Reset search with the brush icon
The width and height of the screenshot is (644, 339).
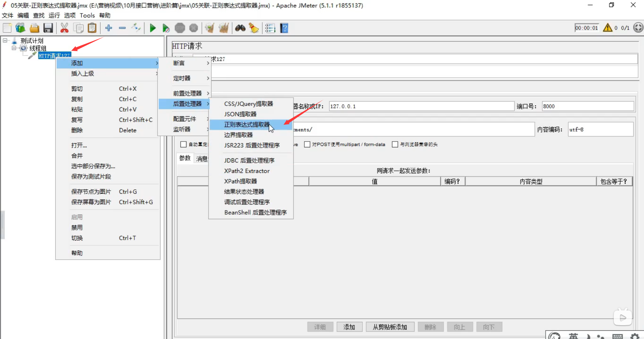[x=254, y=28]
